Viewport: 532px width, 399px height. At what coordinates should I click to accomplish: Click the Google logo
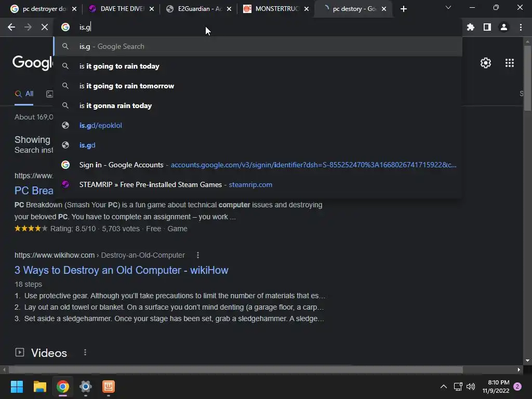33,63
